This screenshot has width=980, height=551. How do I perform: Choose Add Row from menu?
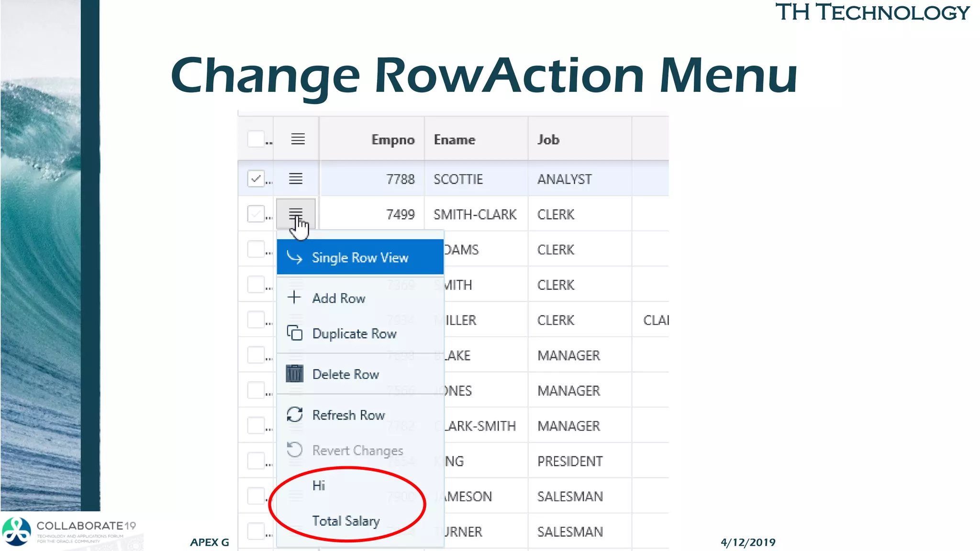click(360, 298)
